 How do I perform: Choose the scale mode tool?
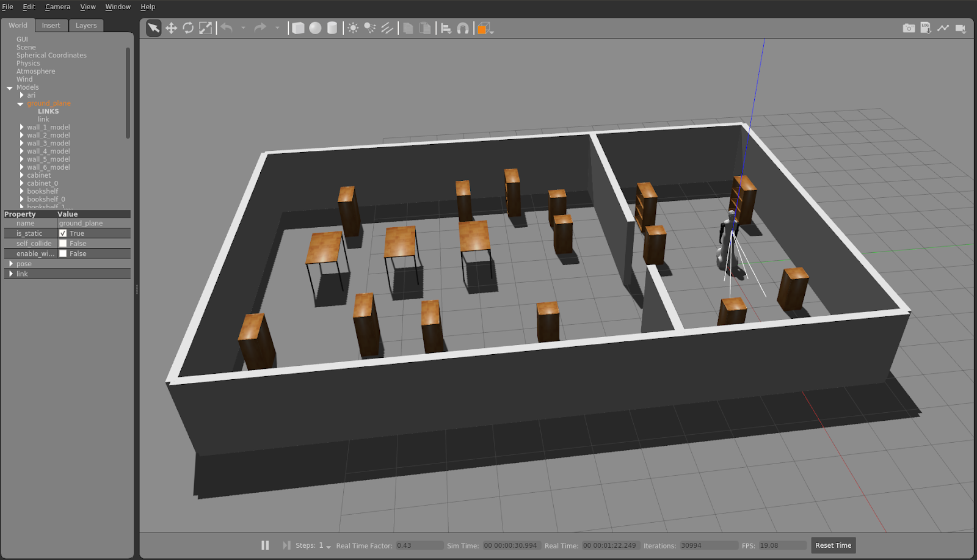pyautogui.click(x=205, y=27)
